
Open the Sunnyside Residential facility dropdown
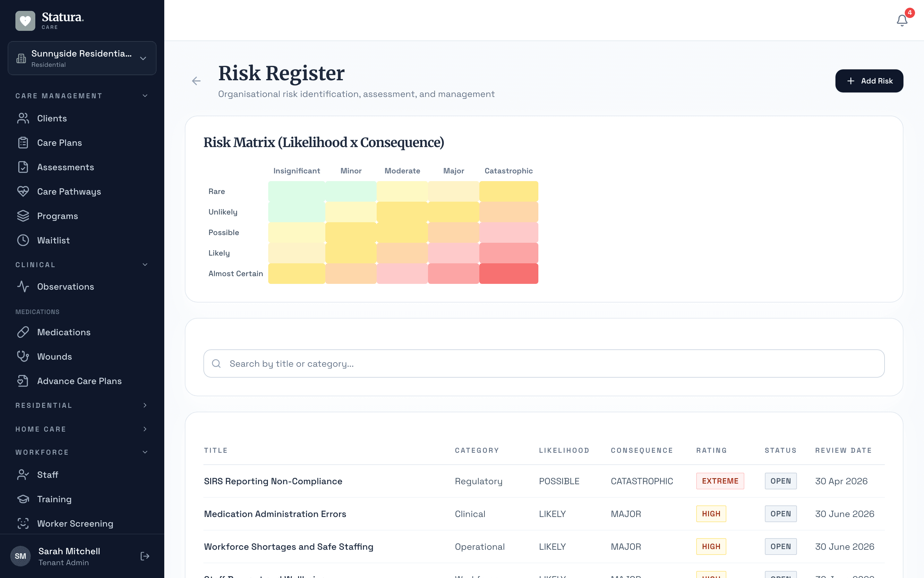(82, 58)
